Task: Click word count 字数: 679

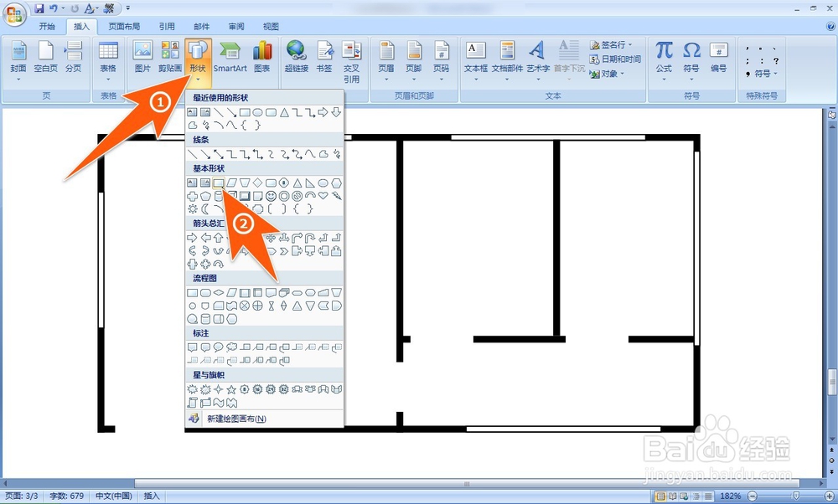Action: point(67,496)
